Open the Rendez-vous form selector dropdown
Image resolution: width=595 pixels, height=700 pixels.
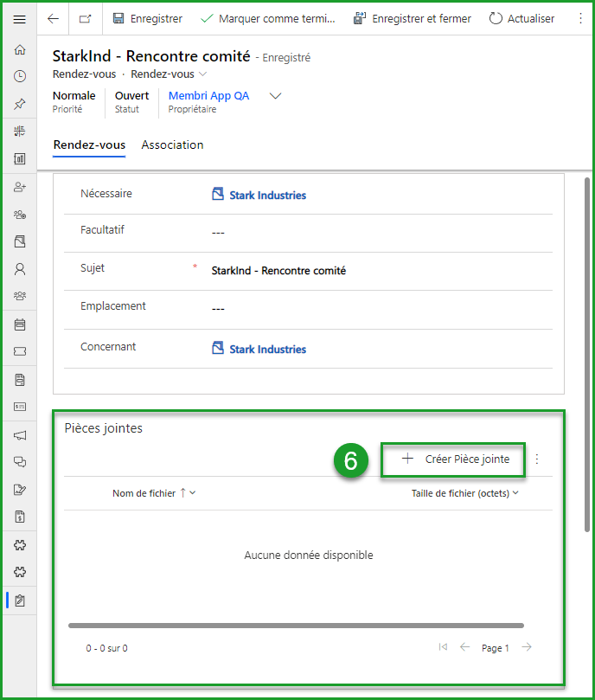pos(168,74)
